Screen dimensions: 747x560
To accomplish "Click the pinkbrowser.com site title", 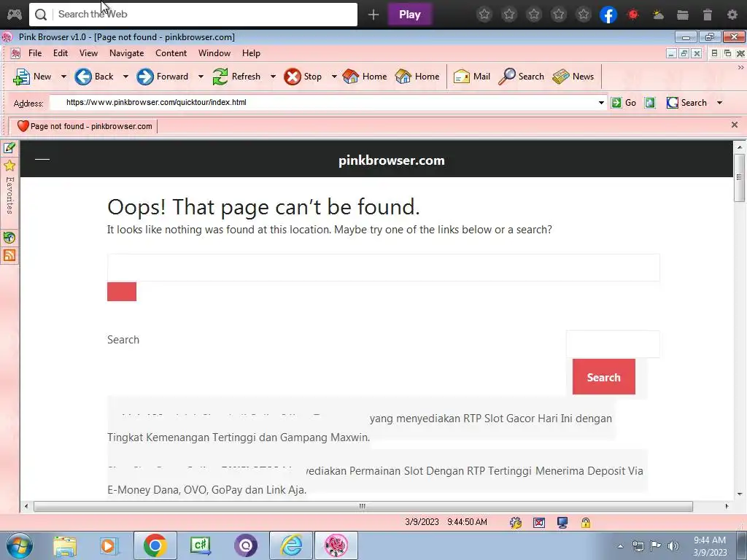I will (392, 160).
